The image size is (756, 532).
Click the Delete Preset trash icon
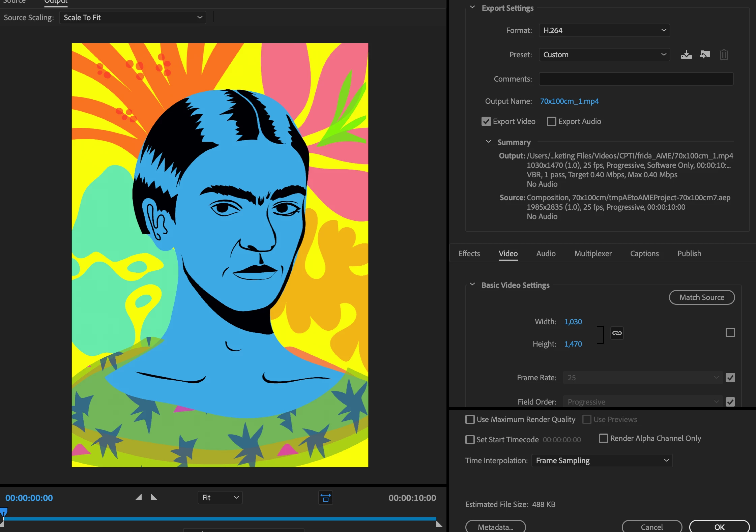point(724,55)
